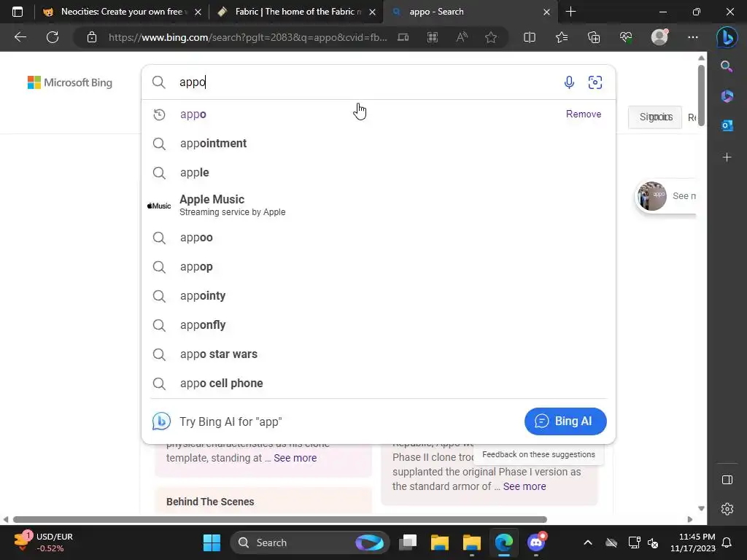Click See more in right card
Viewport: 747px width, 560px height.
point(525,486)
